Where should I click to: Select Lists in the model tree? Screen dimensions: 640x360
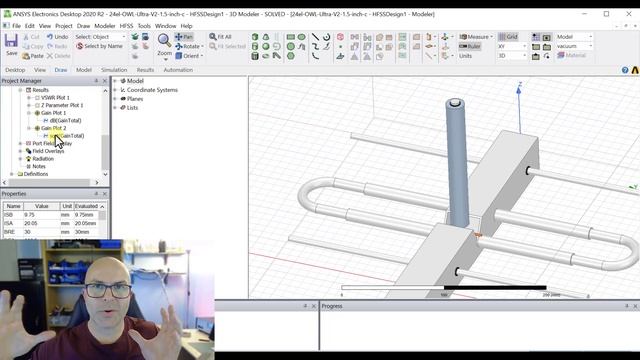132,108
